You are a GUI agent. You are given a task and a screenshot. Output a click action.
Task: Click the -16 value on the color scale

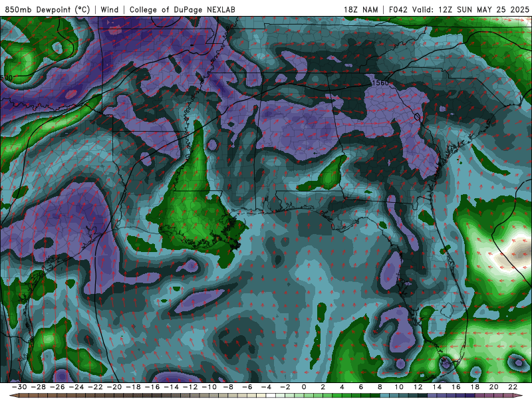click(152, 387)
